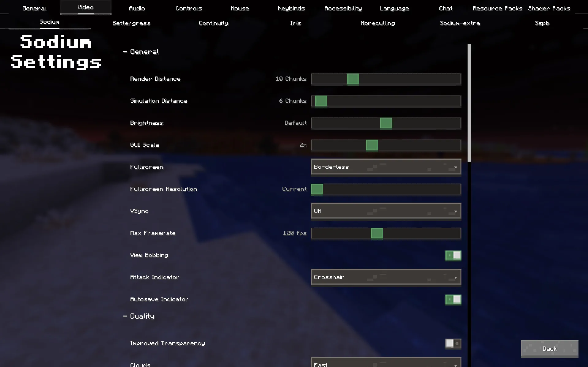The height and width of the screenshot is (367, 588).
Task: Select the Sodium sub-tab
Action: (x=49, y=22)
